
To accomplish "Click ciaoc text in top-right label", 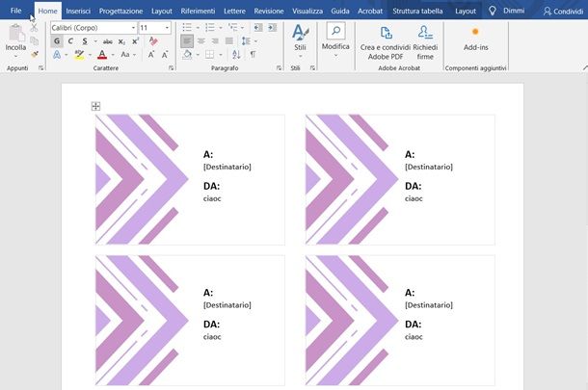I will tap(414, 198).
